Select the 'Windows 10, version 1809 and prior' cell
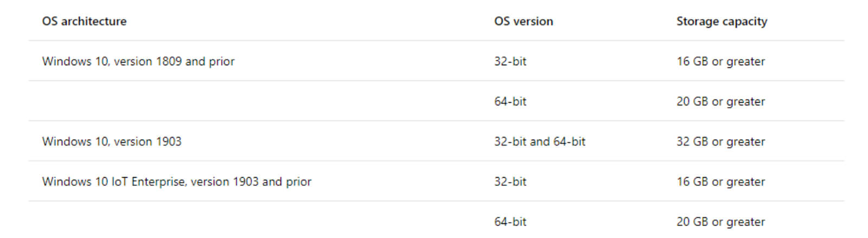Image resolution: width=868 pixels, height=238 pixels. point(138,61)
